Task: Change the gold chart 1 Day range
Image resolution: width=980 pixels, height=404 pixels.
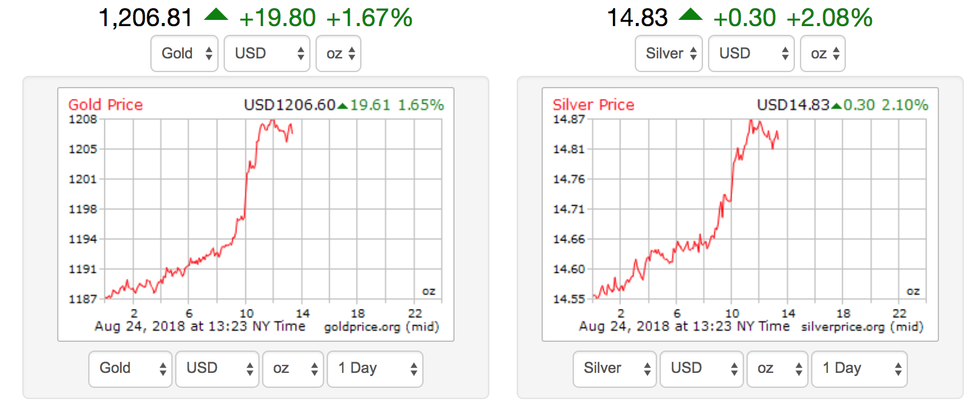Action: tap(375, 369)
